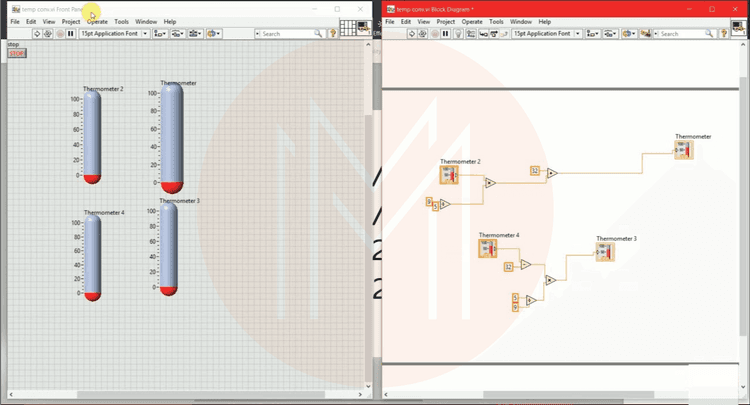Select multiply node after Thermometer 2 terminal

coord(490,183)
